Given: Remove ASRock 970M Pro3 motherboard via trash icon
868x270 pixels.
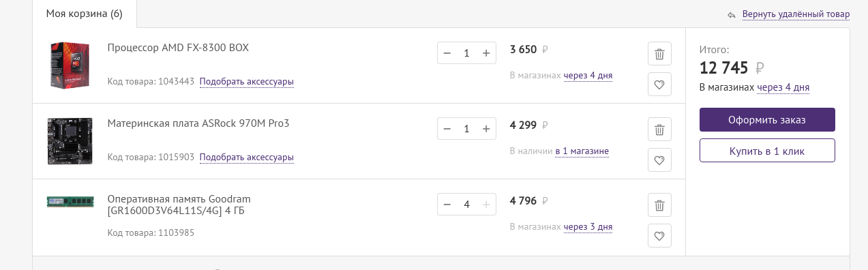Looking at the screenshot, I should pyautogui.click(x=659, y=130).
